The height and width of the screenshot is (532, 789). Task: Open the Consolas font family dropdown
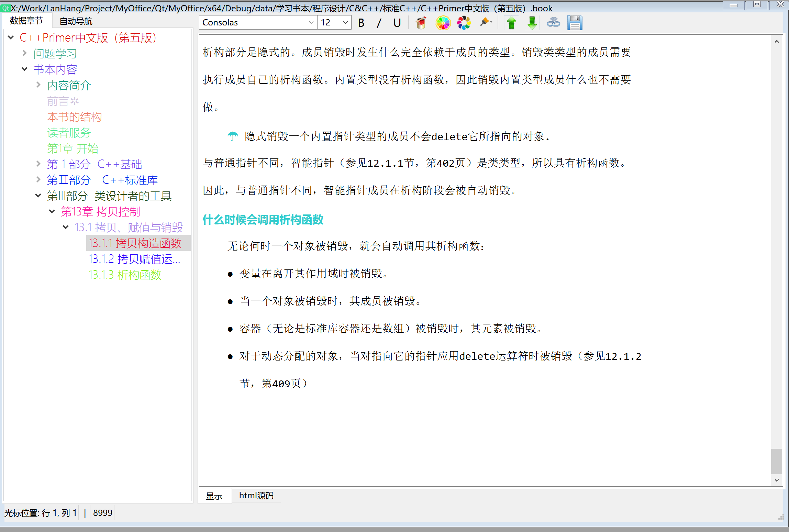point(311,23)
